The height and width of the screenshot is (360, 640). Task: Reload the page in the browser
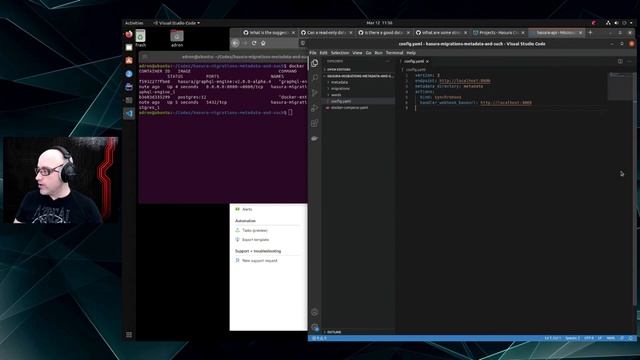(x=254, y=43)
